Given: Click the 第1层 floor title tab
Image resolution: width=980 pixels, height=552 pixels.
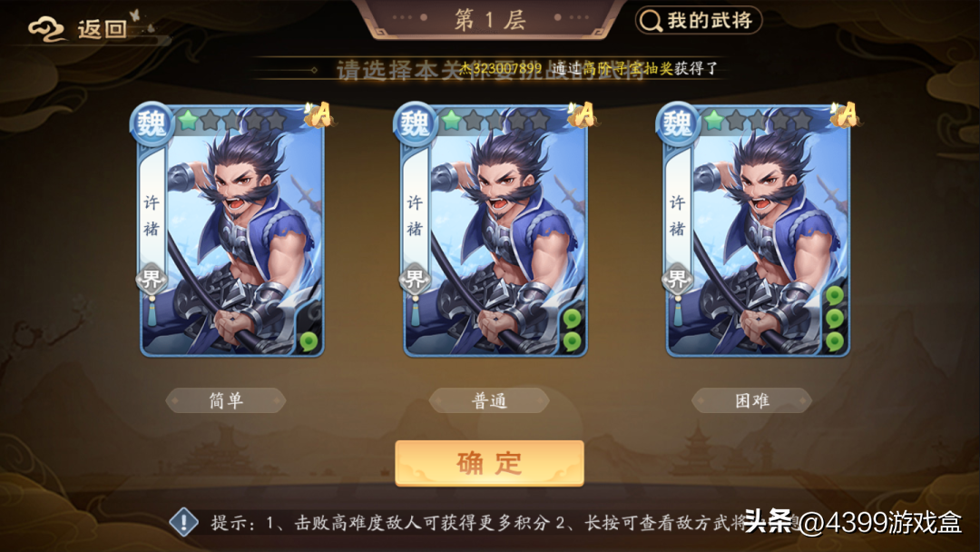Looking at the screenshot, I should pos(490,20).
